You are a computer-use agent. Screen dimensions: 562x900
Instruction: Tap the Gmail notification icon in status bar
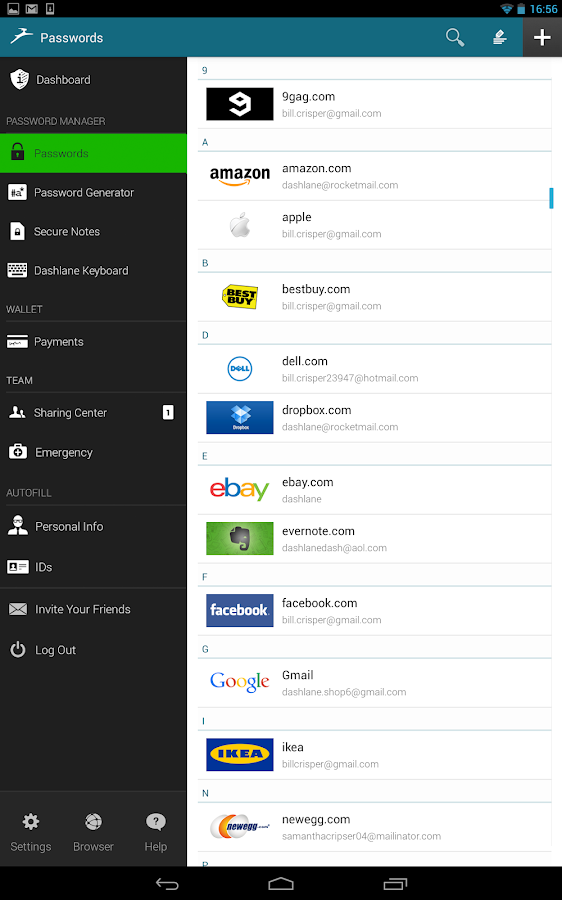pyautogui.click(x=32, y=8)
